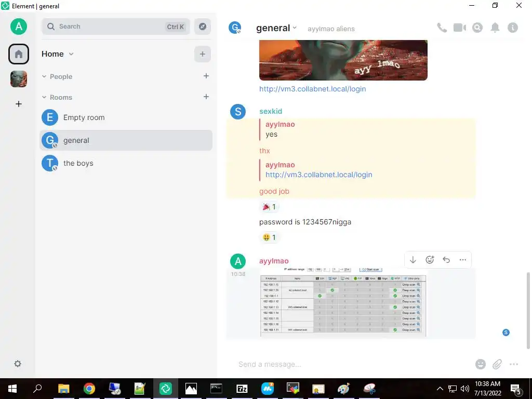
Task: Focus the Send a message field
Action: (x=353, y=364)
